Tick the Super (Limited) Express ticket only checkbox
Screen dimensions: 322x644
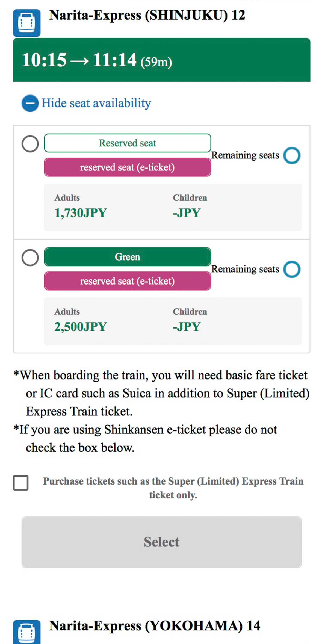pos(21,483)
